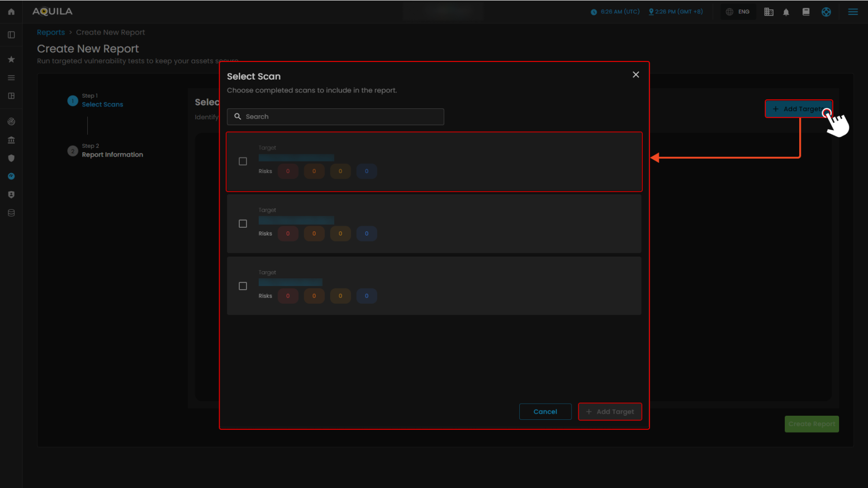Go to Step 2 Report Information
This screenshot has height=488, width=868.
click(x=112, y=154)
